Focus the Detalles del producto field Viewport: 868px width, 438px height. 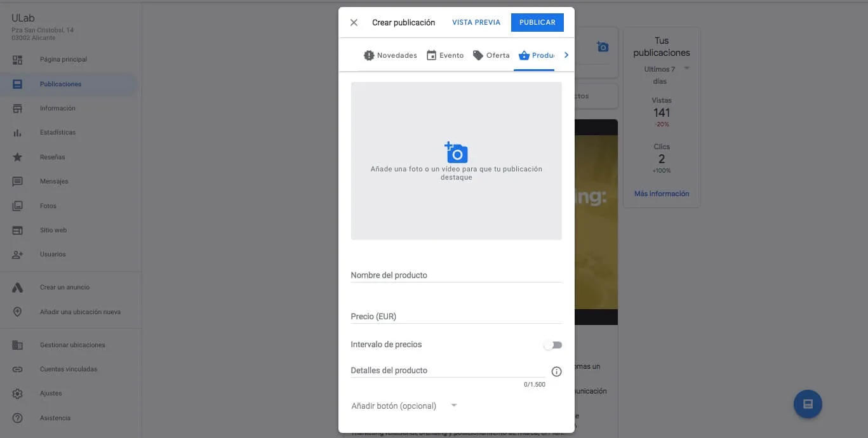coord(448,370)
